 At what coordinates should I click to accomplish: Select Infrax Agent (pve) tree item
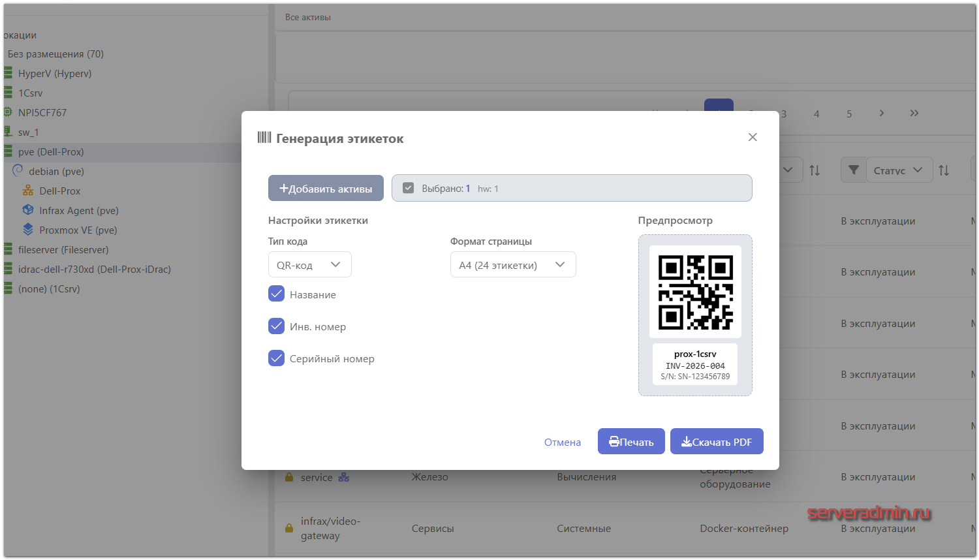click(78, 211)
